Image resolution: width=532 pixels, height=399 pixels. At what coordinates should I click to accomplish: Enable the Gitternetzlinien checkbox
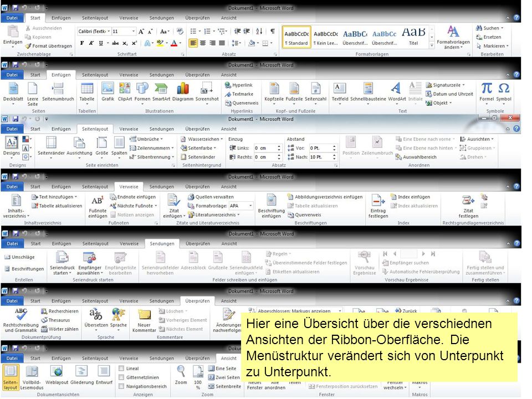121,377
